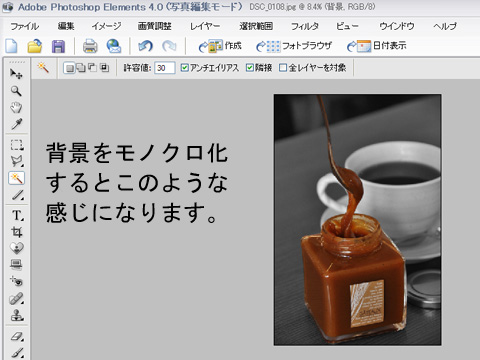The width and height of the screenshot is (480, 360).
Task: Open the ヘルプ menu
Action: [445, 26]
